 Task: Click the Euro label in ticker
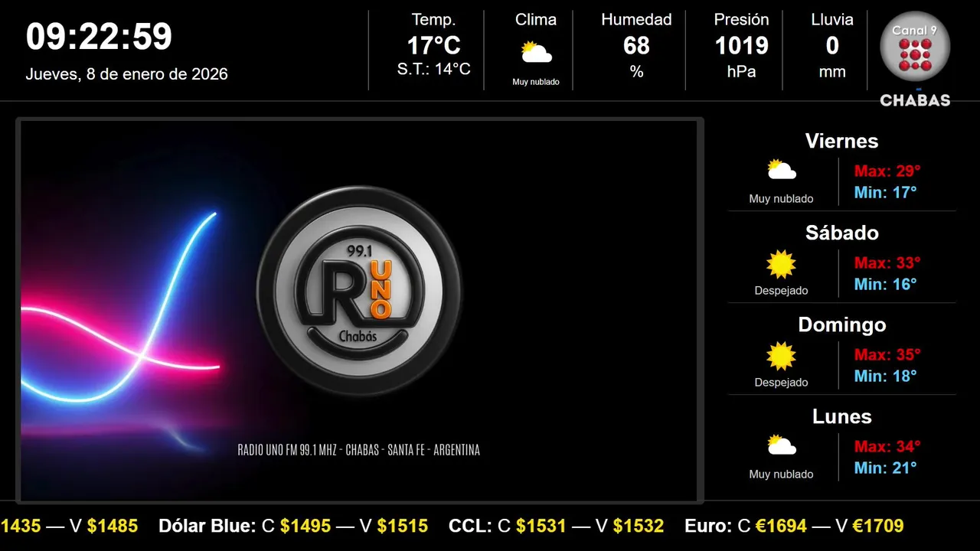708,526
